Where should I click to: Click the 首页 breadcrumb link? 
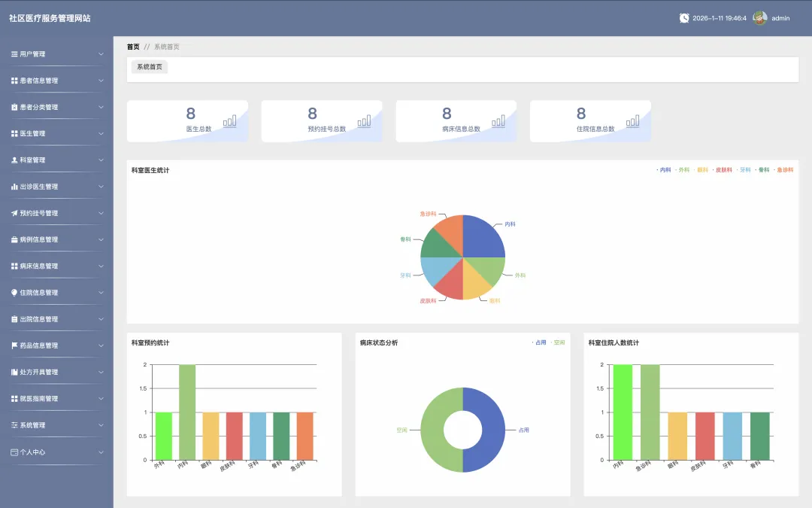pyautogui.click(x=133, y=47)
